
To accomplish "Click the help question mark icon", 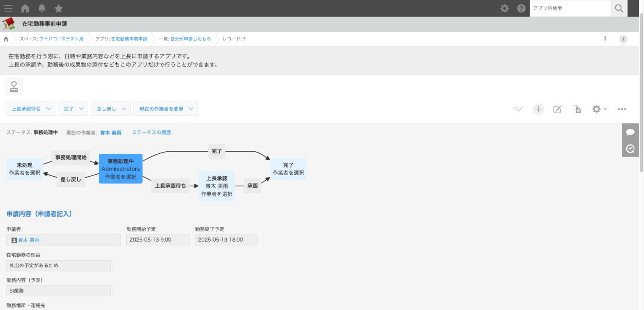I will 521,8.
